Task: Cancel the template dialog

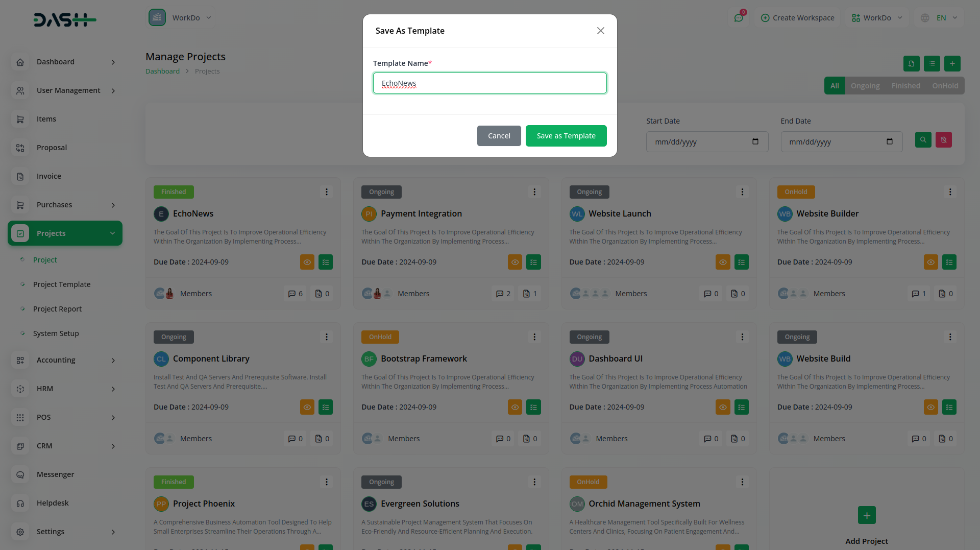Action: click(499, 136)
